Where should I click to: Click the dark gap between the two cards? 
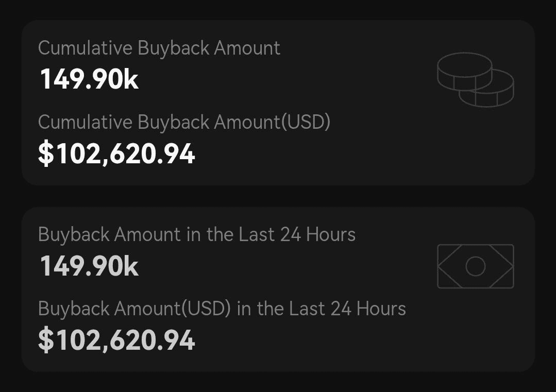278,196
